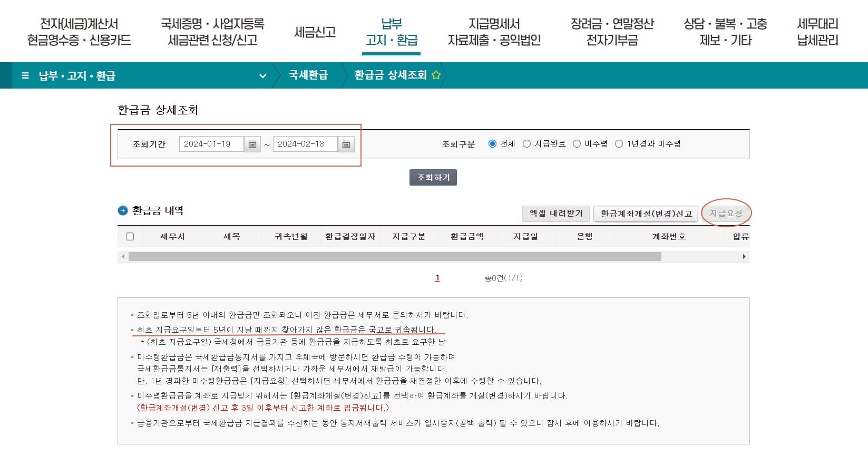Click the 총0건(1/1) result count text
Image resolution: width=868 pixels, height=455 pixels.
[x=503, y=278]
